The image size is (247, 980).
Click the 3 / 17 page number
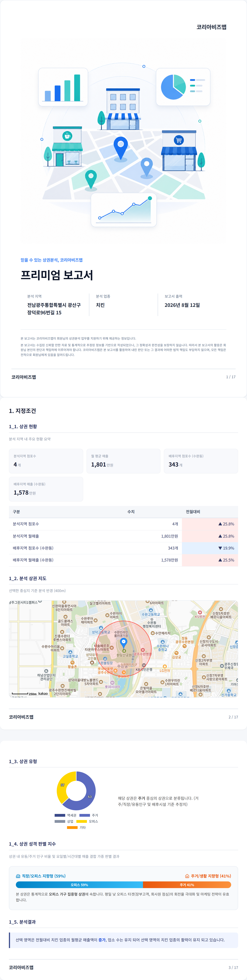click(233, 968)
